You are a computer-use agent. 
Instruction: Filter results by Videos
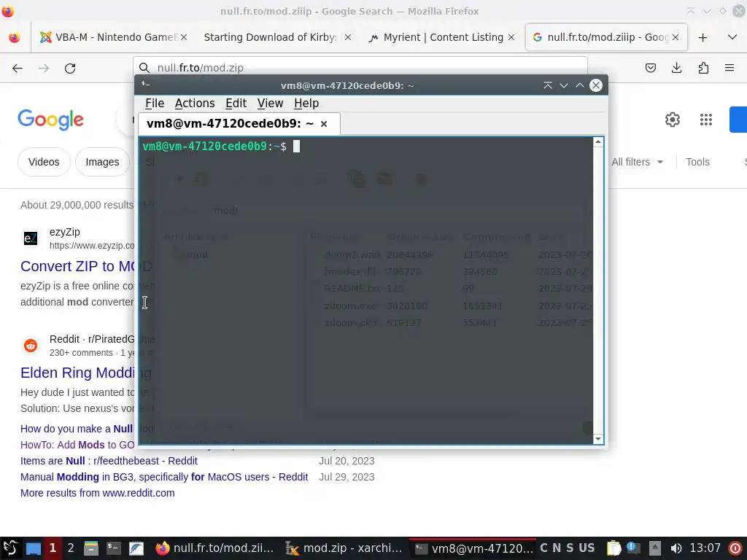(x=44, y=162)
